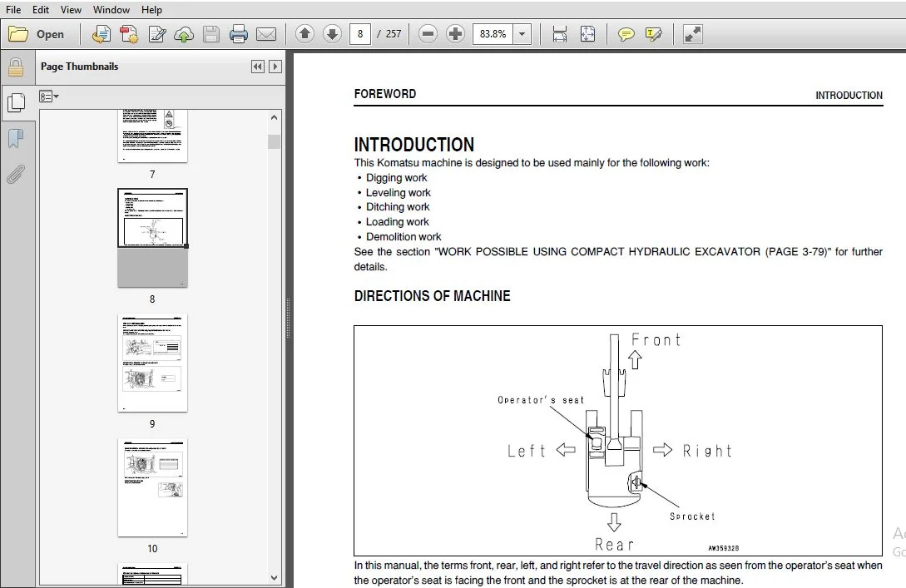The height and width of the screenshot is (588, 906).
Task: Click the cloud upload icon
Action: [184, 34]
